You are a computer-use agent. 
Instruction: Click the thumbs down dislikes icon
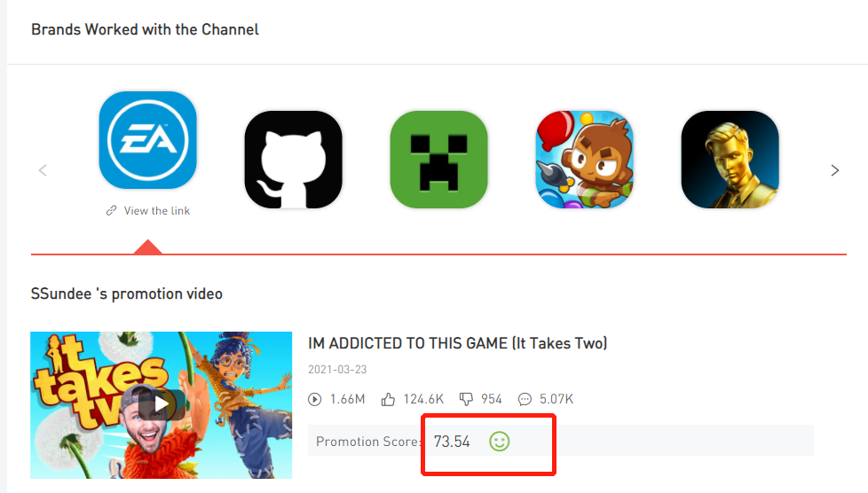466,399
